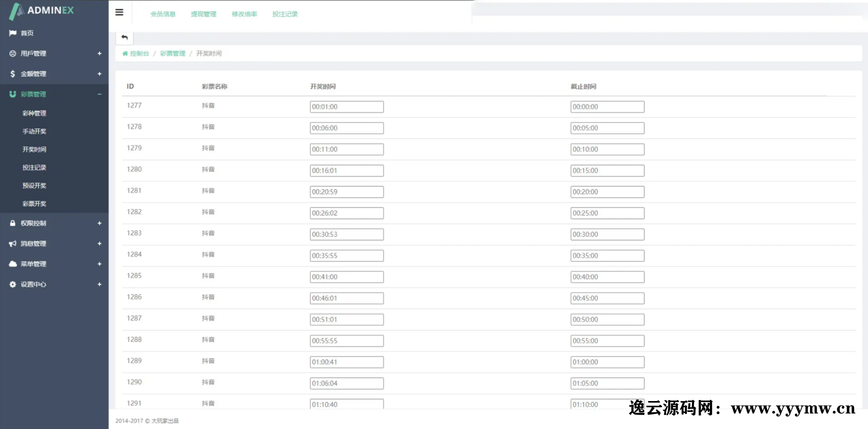
Task: Edit draw time field 00:20:59 for ID 1281
Action: pos(347,191)
